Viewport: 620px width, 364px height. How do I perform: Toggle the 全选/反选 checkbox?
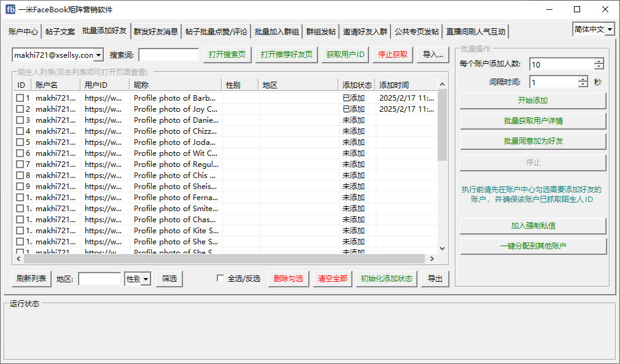[220, 279]
